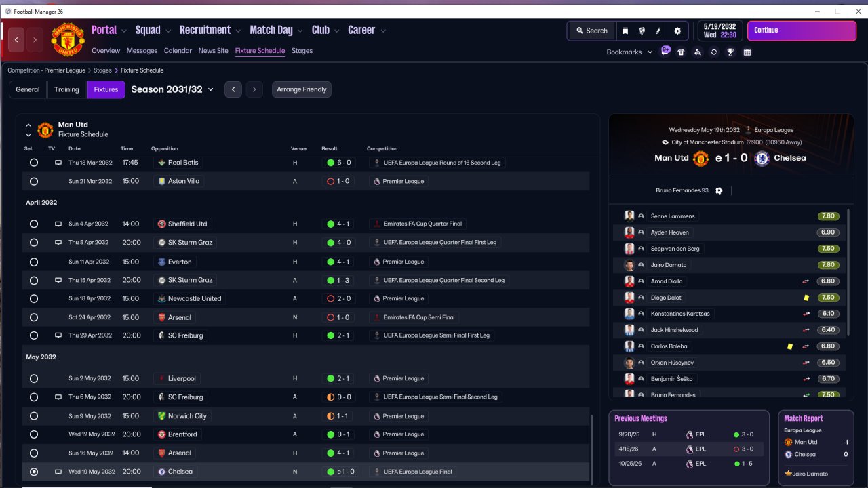Click the Opposition column header
This screenshot has height=488, width=868.
[165, 149]
